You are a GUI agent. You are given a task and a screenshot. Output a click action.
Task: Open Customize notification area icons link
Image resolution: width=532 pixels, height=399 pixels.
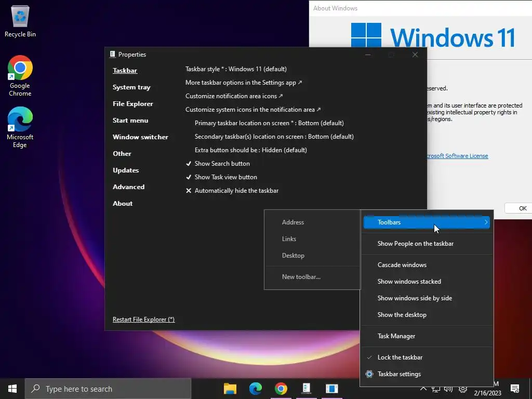click(234, 96)
